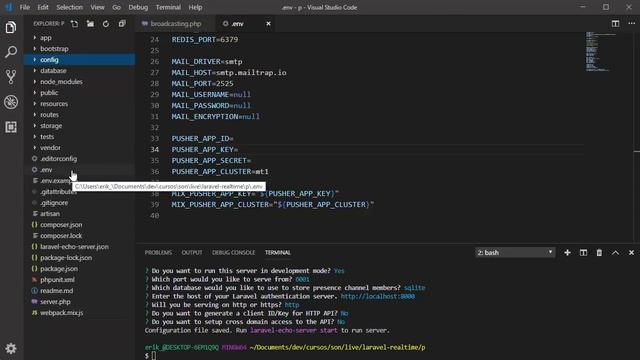Expand the node_modules folder
Image resolution: width=640 pixels, height=360 pixels.
coord(80,82)
